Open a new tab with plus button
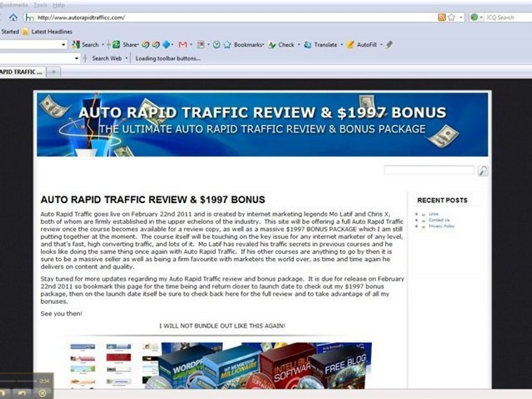The image size is (532, 399). 54,72
